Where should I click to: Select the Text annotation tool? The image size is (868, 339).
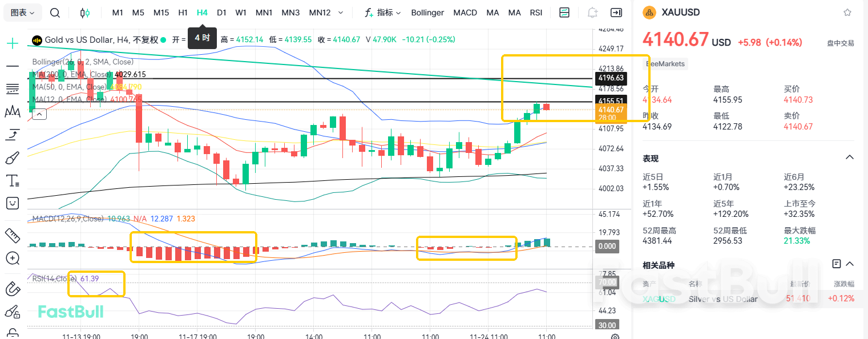pyautogui.click(x=12, y=180)
